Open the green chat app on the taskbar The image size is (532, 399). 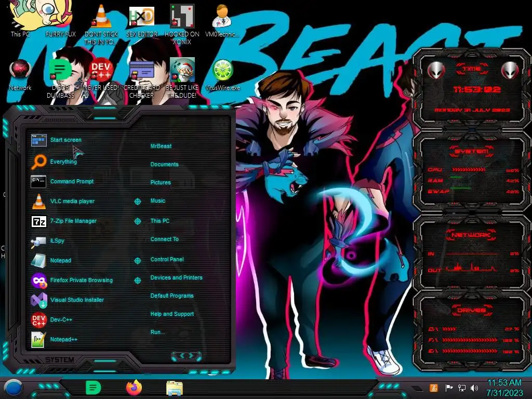pyautogui.click(x=94, y=388)
